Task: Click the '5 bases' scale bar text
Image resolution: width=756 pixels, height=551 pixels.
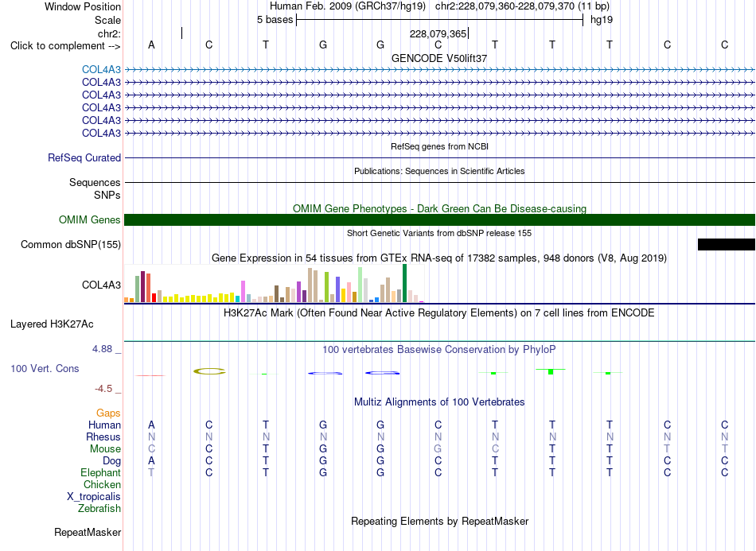Action: (x=275, y=20)
